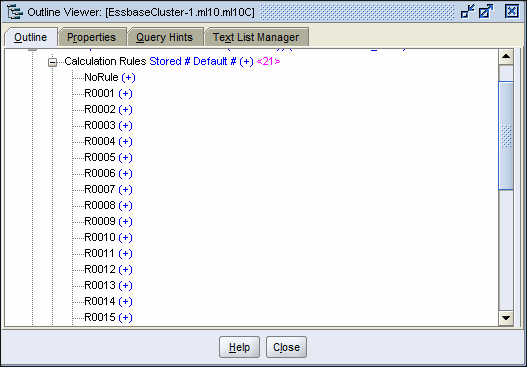The image size is (527, 367).
Task: Click the scroll up arrow of outline list
Action: coord(506,56)
